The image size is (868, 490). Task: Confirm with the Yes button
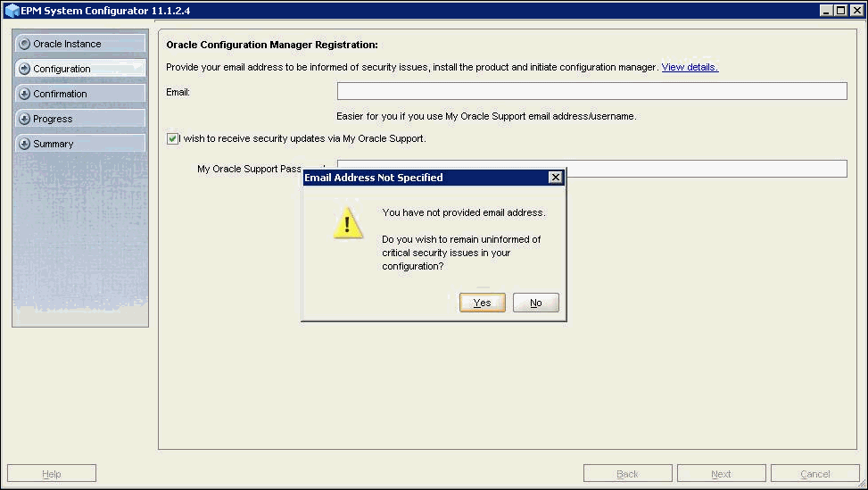click(482, 303)
